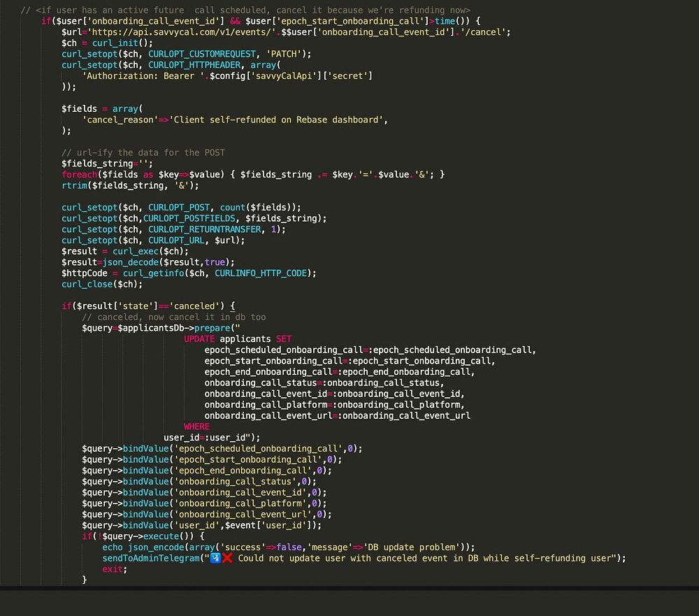Click the CURLOPT_CUSTOMREQUEST 'PATCH' line
Image resolution: width=699 pixels, height=616 pixels.
[x=187, y=54]
